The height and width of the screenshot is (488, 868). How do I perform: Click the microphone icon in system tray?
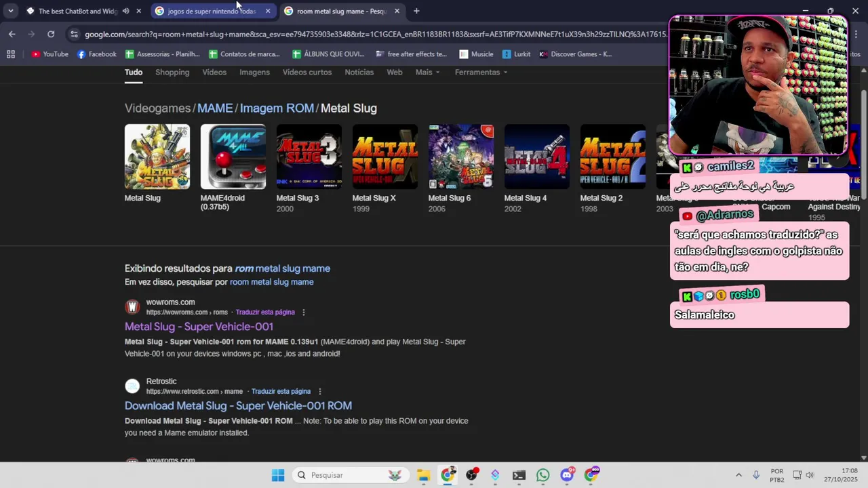tap(756, 475)
